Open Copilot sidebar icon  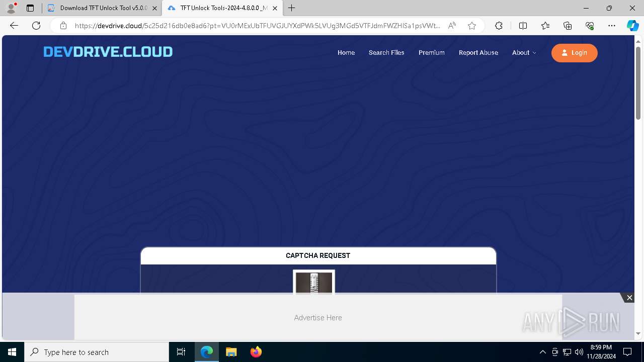pos(632,26)
